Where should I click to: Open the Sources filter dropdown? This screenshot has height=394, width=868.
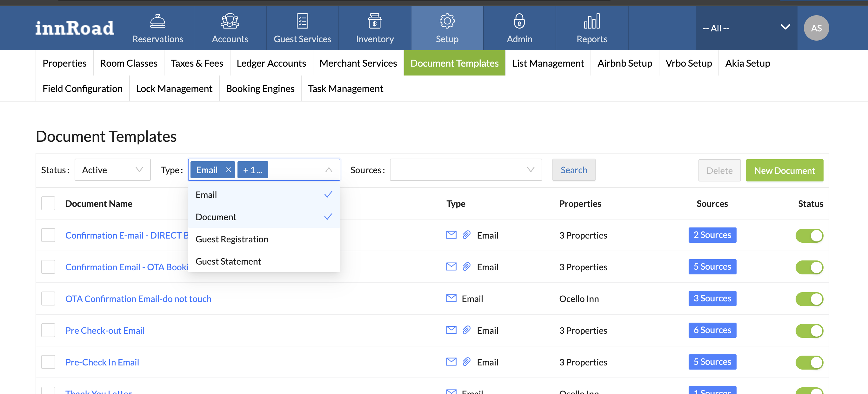pos(466,170)
